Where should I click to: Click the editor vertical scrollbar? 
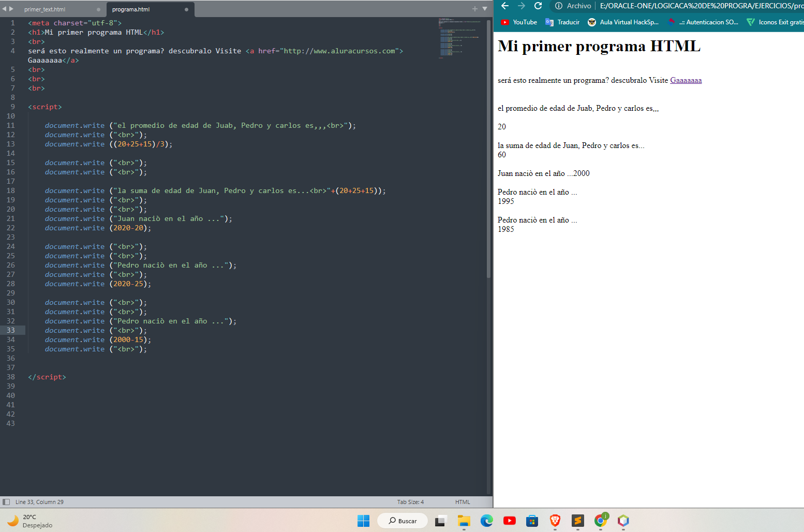click(x=488, y=150)
